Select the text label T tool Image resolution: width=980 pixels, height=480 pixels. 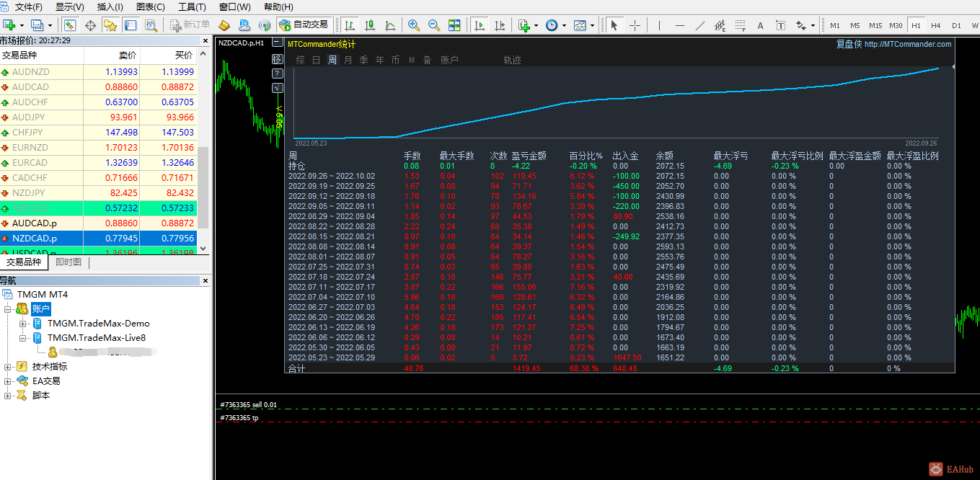pyautogui.click(x=780, y=25)
